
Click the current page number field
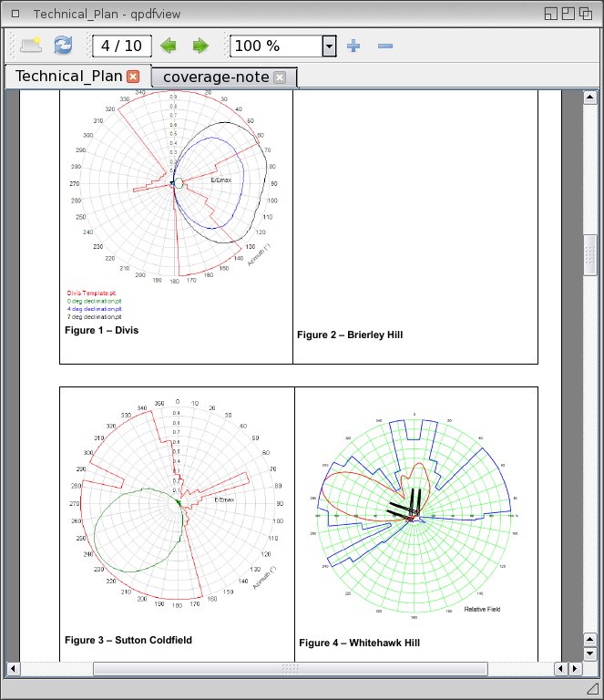point(120,46)
